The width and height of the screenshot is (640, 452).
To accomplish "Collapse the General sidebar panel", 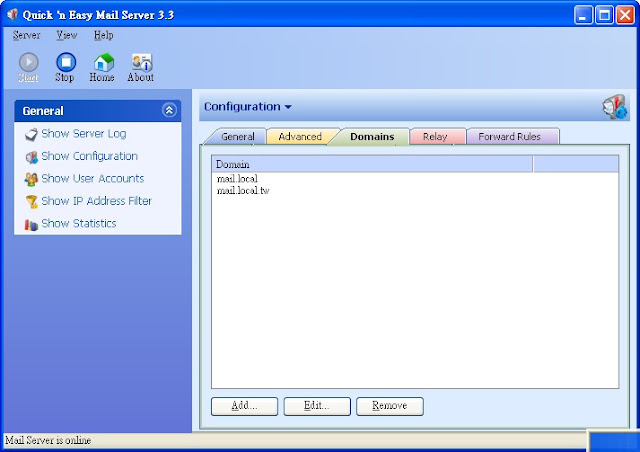I will [169, 110].
